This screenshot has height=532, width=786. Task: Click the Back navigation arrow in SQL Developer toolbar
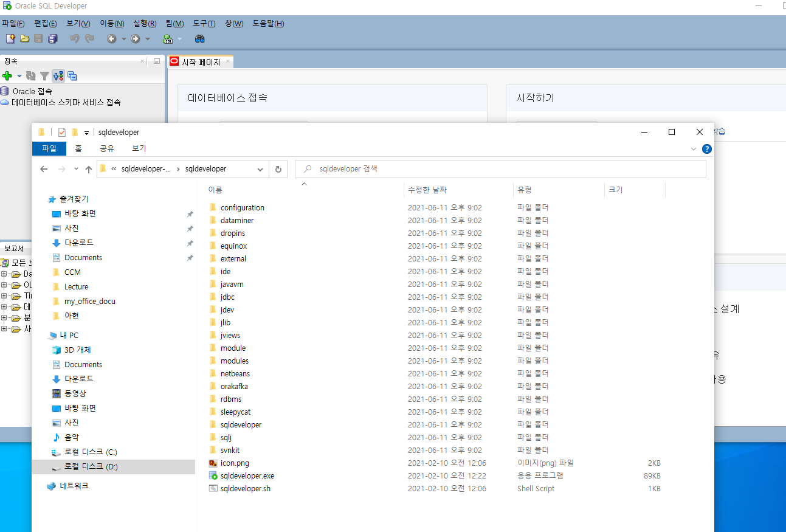pos(112,38)
